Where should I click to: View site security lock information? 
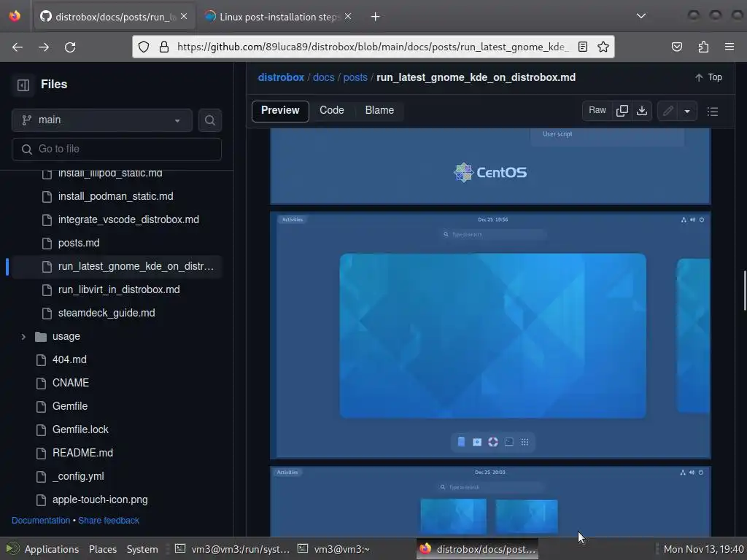click(164, 47)
